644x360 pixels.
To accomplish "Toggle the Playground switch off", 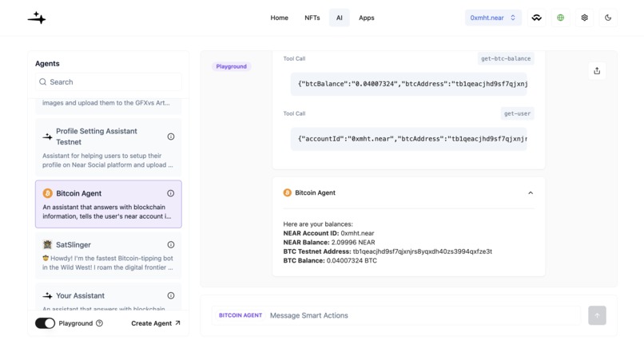I will pyautogui.click(x=45, y=323).
